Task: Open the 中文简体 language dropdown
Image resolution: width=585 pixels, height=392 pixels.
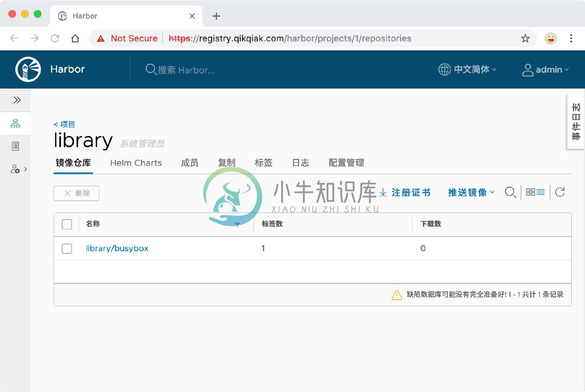Action: pyautogui.click(x=475, y=69)
